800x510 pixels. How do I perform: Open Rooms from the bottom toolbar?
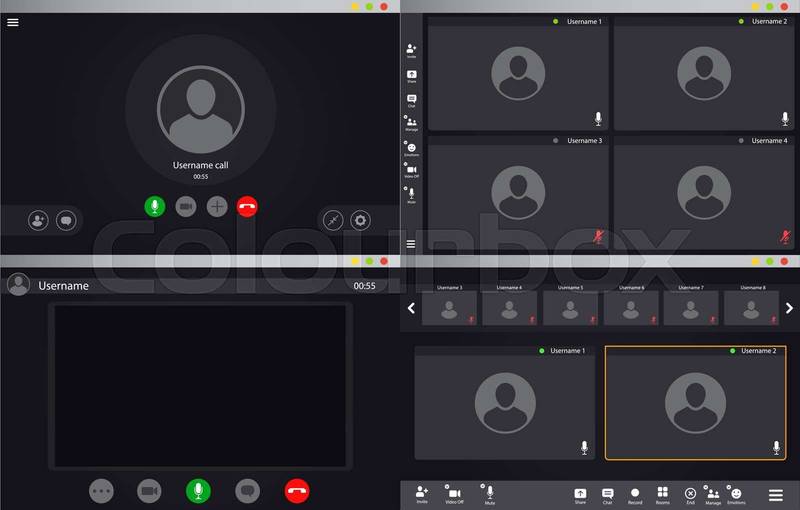[x=662, y=493]
